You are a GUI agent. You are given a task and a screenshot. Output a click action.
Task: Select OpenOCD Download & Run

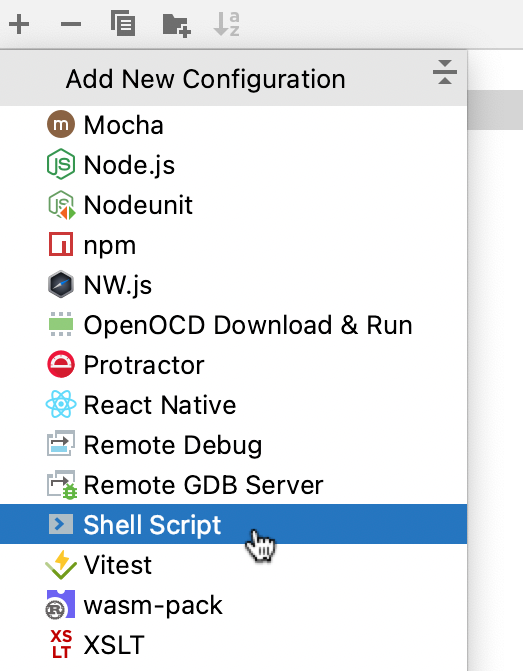pyautogui.click(x=233, y=325)
